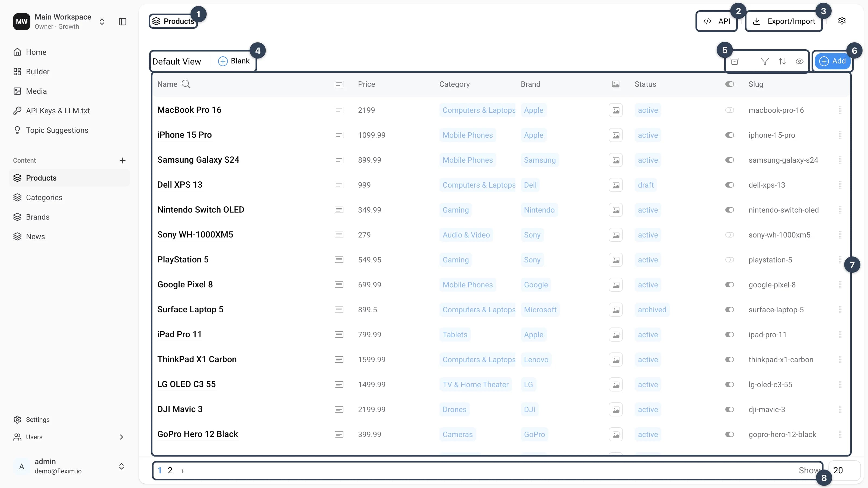Image resolution: width=868 pixels, height=488 pixels.
Task: Open the filter funnel icon
Action: click(765, 61)
